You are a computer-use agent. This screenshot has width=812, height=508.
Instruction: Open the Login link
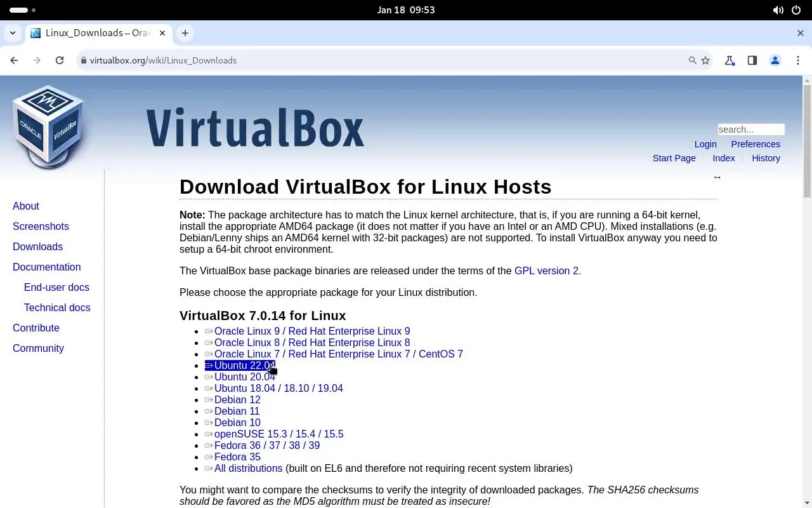pyautogui.click(x=705, y=144)
